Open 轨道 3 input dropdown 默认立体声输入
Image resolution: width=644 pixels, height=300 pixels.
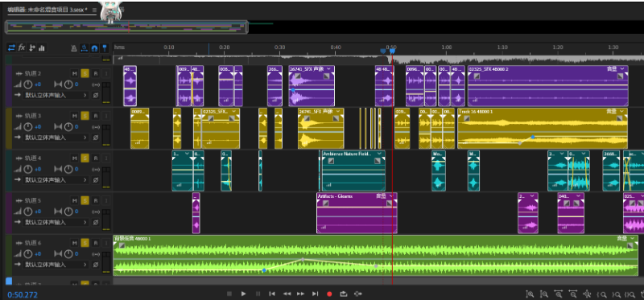pos(56,138)
